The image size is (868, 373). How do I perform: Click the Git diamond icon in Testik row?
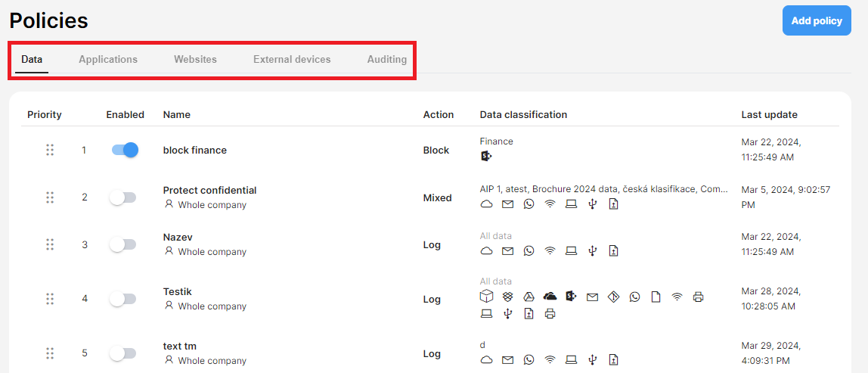[x=612, y=297]
